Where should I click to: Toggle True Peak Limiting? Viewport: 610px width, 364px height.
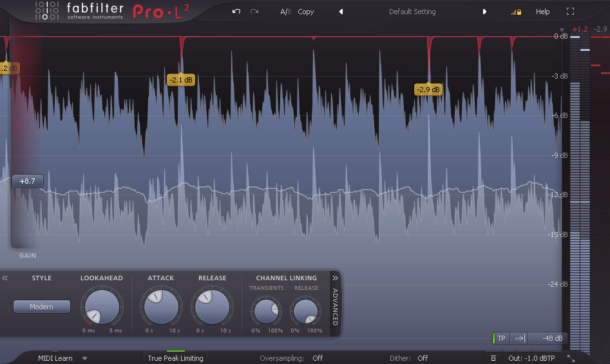pyautogui.click(x=175, y=358)
